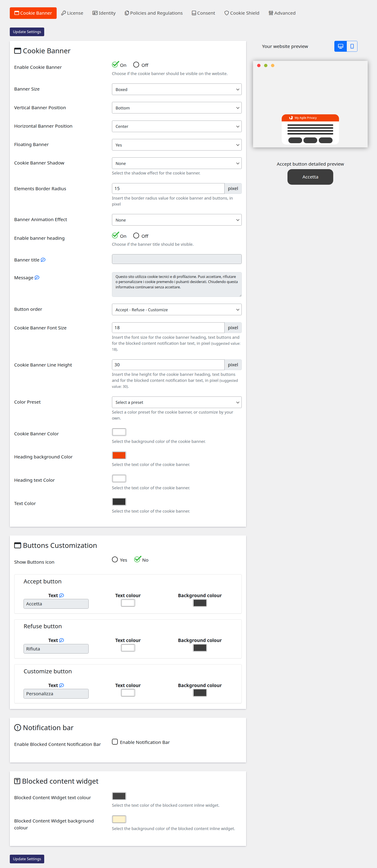
Task: Open the Heading background Color swatch
Action: coord(119,455)
